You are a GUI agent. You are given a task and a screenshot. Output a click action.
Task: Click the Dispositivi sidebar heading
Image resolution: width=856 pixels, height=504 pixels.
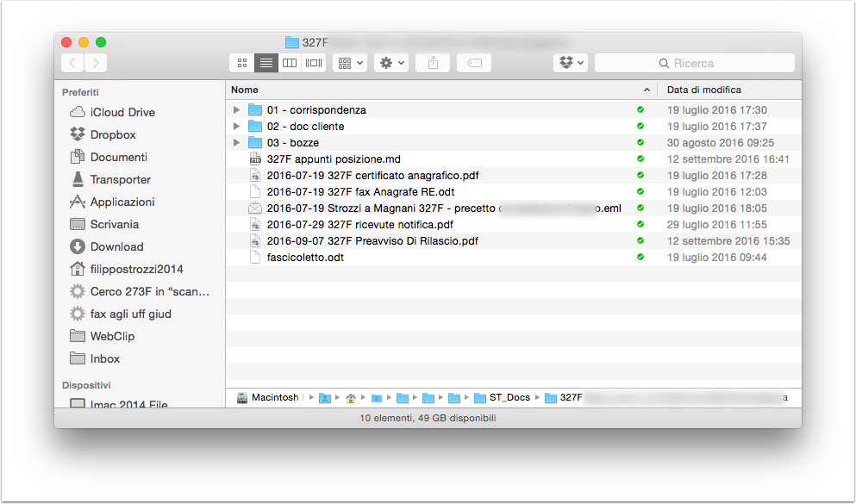86,385
